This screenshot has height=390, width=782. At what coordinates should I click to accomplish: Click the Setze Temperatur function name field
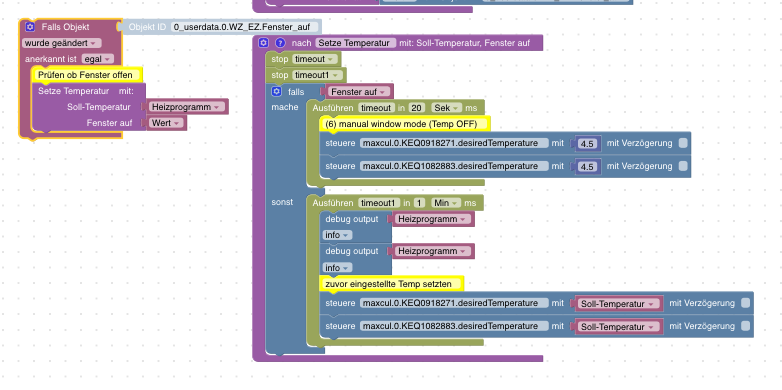click(x=357, y=43)
